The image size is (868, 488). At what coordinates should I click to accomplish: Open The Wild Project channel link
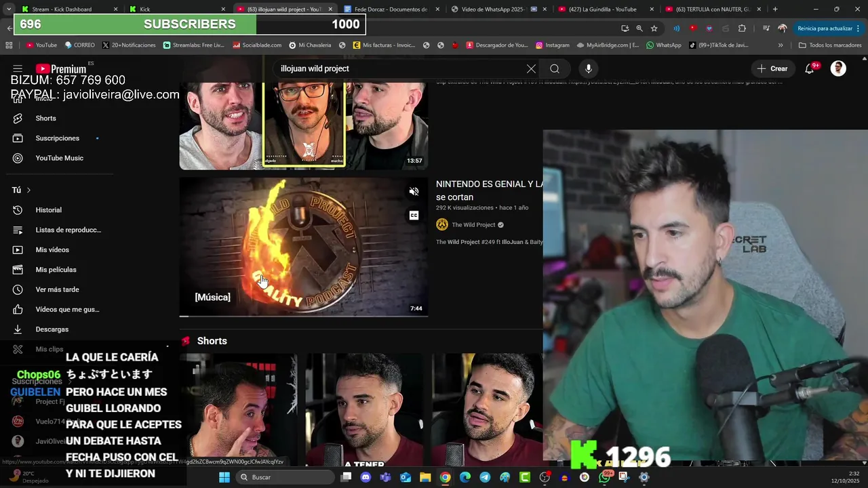(473, 225)
